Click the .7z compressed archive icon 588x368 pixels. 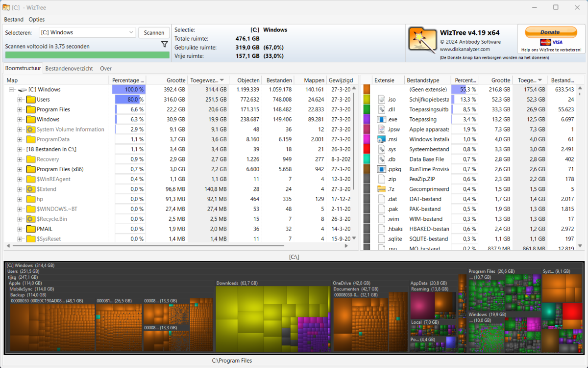pyautogui.click(x=382, y=189)
